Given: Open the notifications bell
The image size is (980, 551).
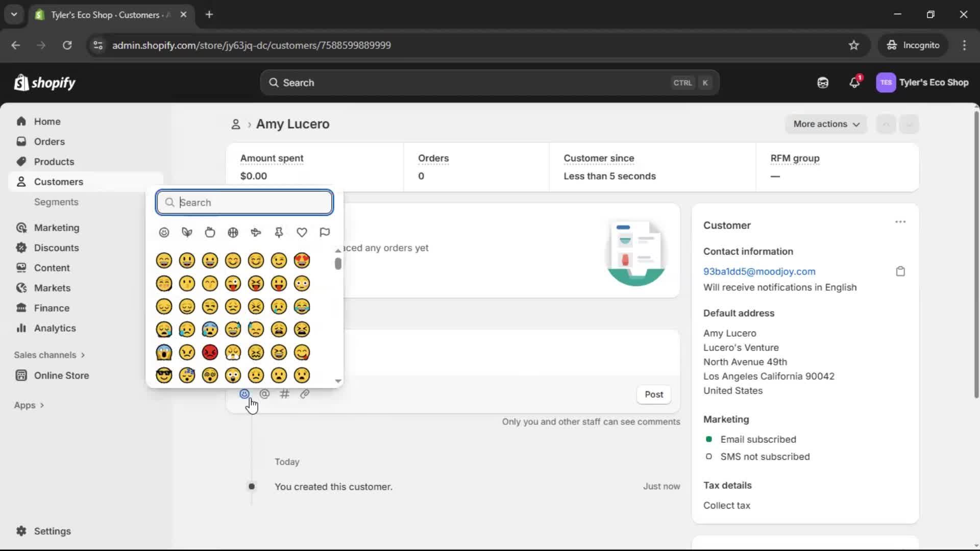Looking at the screenshot, I should [x=854, y=83].
